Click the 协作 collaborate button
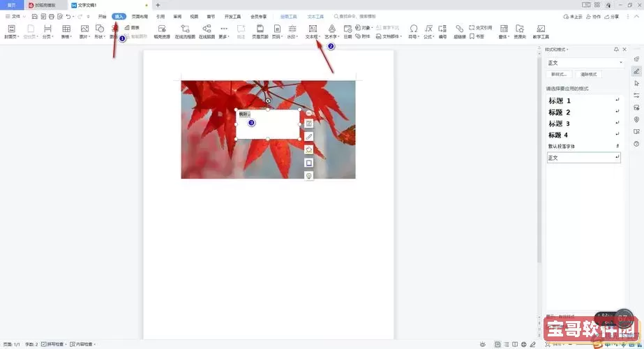644x349 pixels. tap(594, 17)
